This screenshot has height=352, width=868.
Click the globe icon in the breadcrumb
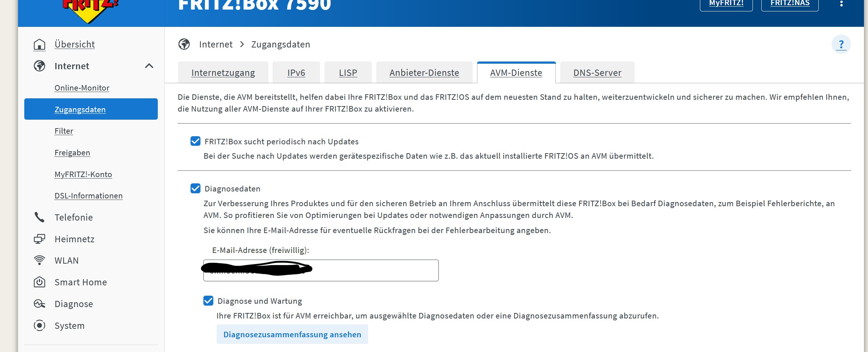(x=184, y=44)
